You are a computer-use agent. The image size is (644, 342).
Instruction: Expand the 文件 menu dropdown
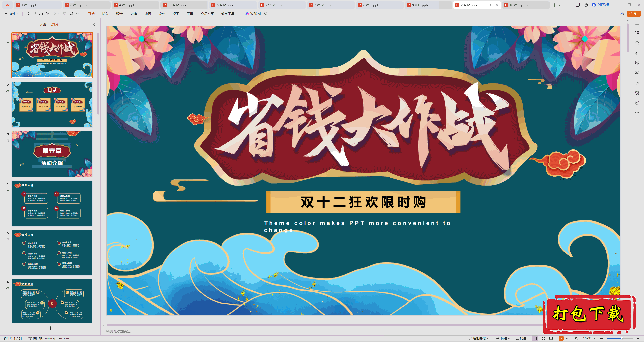coord(12,14)
